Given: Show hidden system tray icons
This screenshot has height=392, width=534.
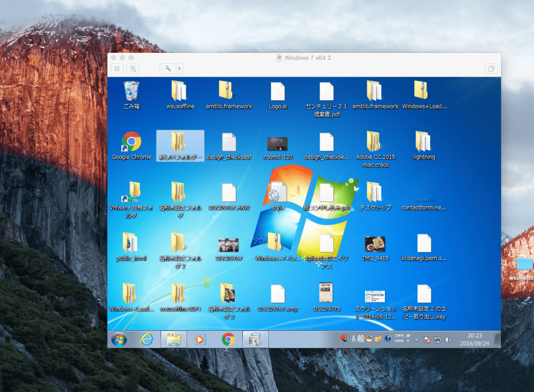Looking at the screenshot, I should click(x=416, y=339).
